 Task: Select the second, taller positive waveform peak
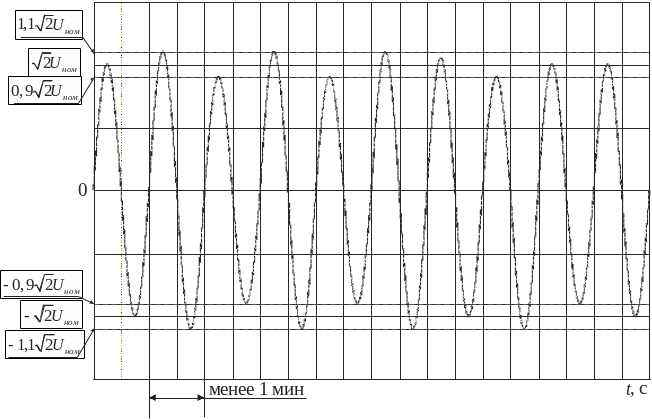(163, 52)
